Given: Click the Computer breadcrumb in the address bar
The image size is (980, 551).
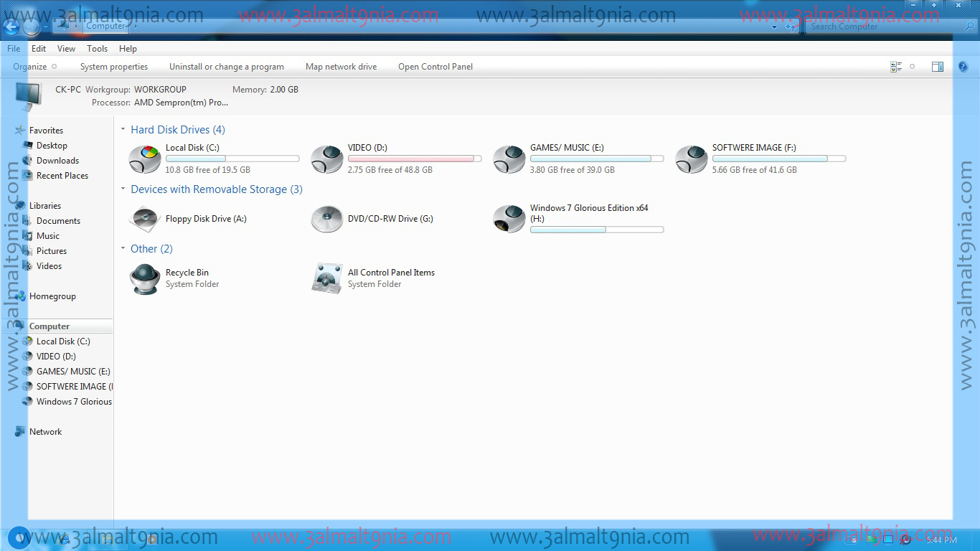Looking at the screenshot, I should point(105,27).
